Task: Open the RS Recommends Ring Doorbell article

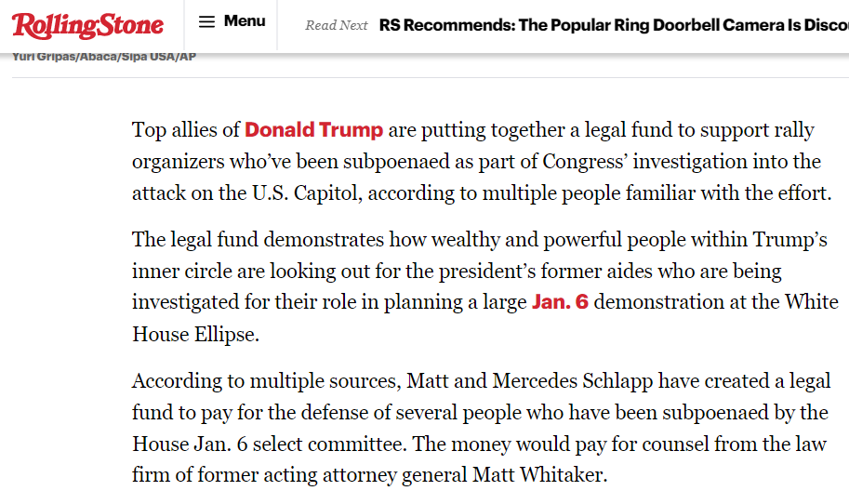Action: (x=614, y=25)
